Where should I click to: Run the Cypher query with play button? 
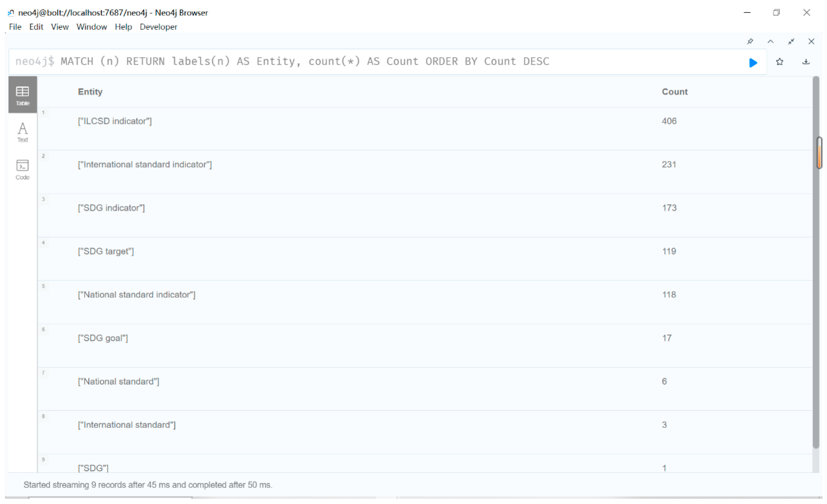753,62
